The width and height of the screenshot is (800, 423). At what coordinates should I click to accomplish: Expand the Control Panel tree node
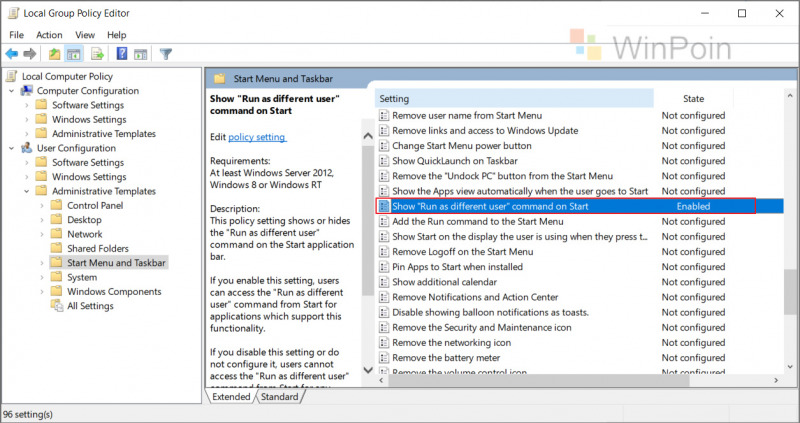pyautogui.click(x=42, y=206)
